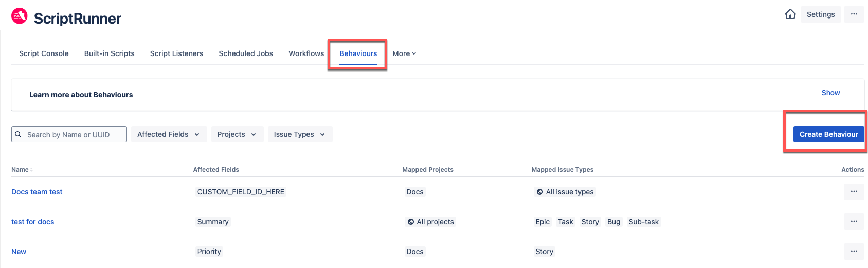
Task: Show the Learn more about Behaviours panel
Action: click(x=830, y=93)
